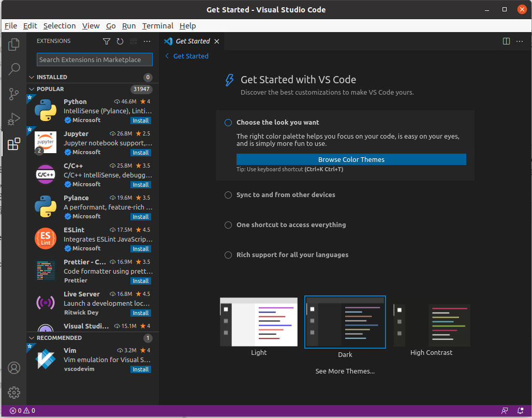Collapse the Popular extensions section
This screenshot has height=418, width=532.
point(50,89)
